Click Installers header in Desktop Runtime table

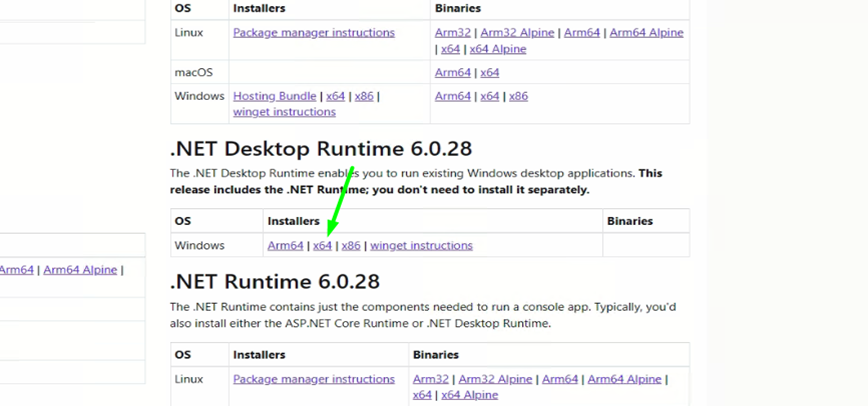pyautogui.click(x=293, y=221)
